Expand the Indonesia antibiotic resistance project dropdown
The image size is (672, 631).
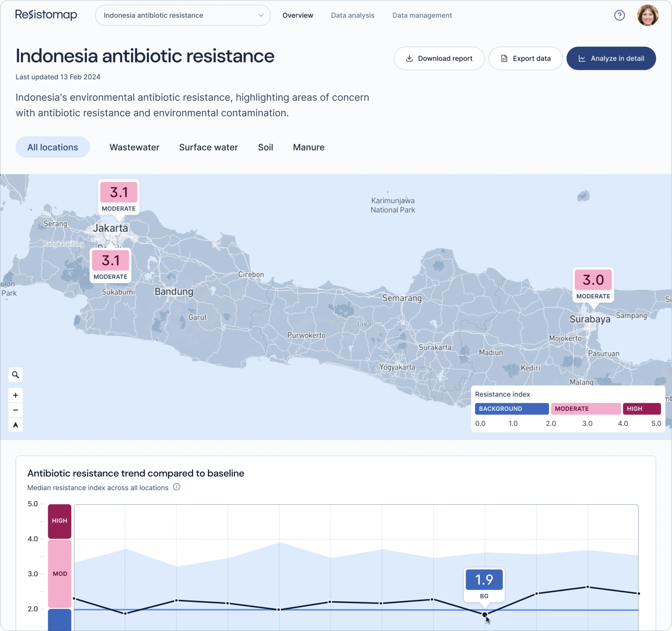[x=183, y=15]
